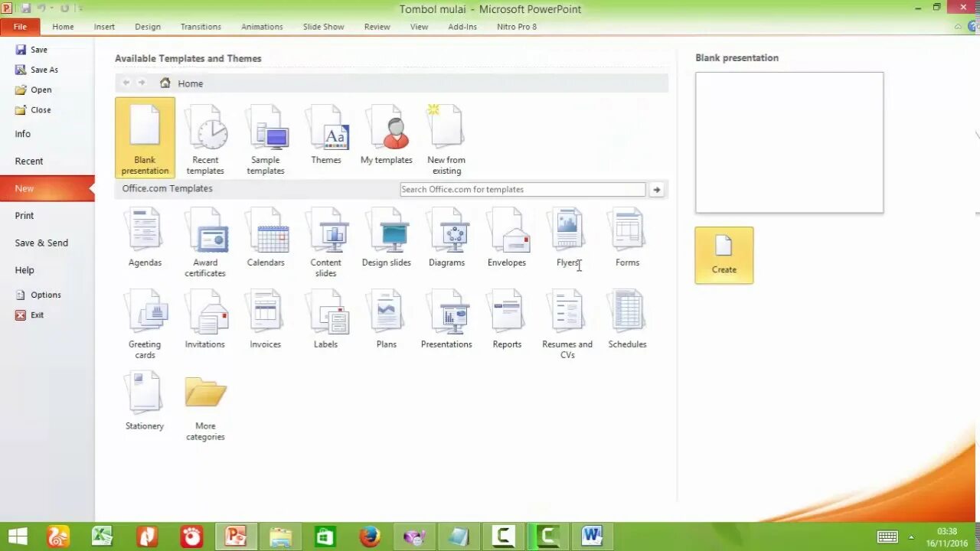Open My templates

coord(387,135)
